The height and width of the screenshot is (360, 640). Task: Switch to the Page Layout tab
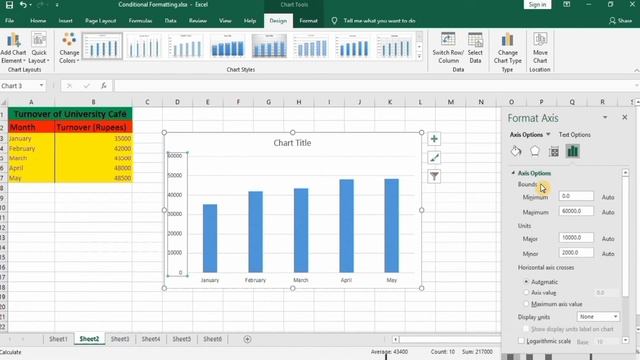point(100,20)
